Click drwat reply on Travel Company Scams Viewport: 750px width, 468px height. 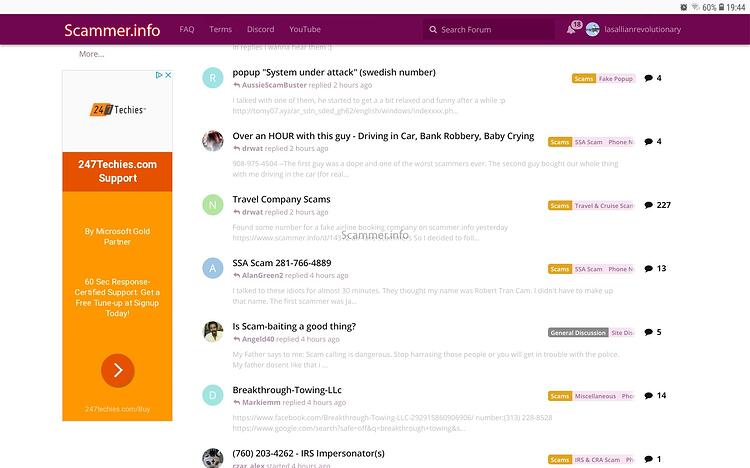(281, 212)
